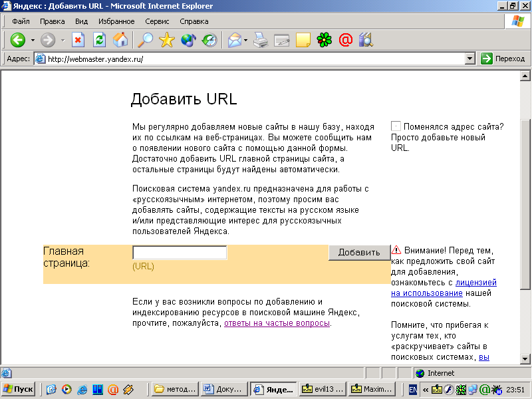The image size is (532, 399).
Task: Open the Избранное menu
Action: 116,21
